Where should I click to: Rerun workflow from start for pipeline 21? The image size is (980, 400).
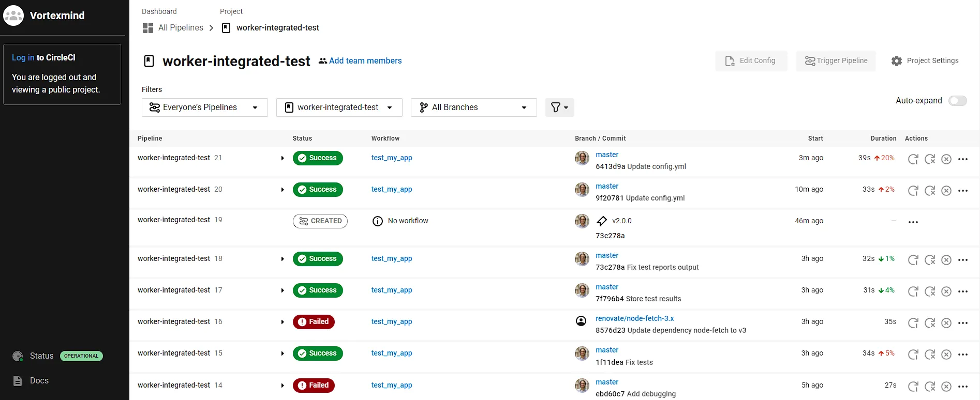coord(913,159)
